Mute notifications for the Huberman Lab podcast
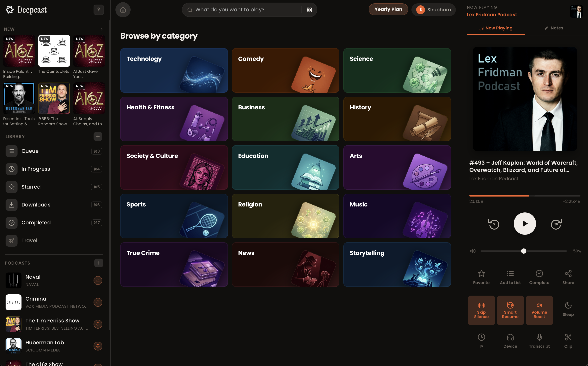Screen dimensions: 588x366 98,346
